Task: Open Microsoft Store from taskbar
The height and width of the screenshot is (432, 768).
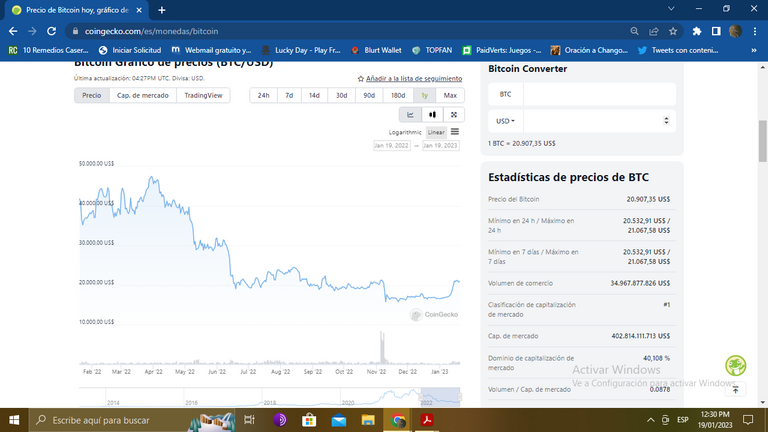Action: 309,420
